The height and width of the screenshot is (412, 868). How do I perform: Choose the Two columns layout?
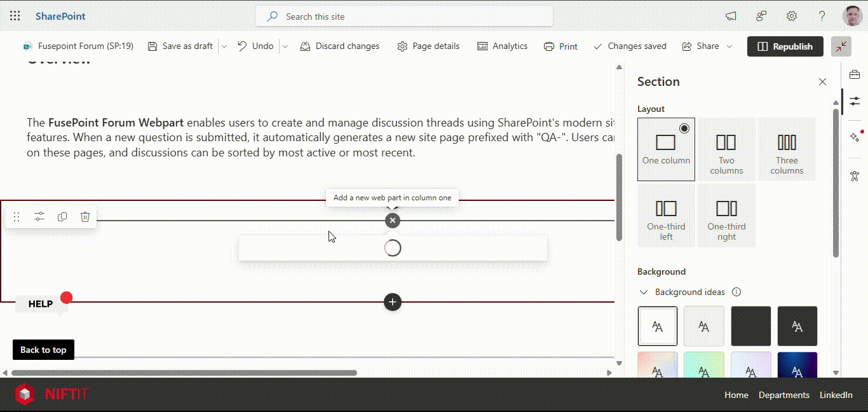(x=726, y=149)
